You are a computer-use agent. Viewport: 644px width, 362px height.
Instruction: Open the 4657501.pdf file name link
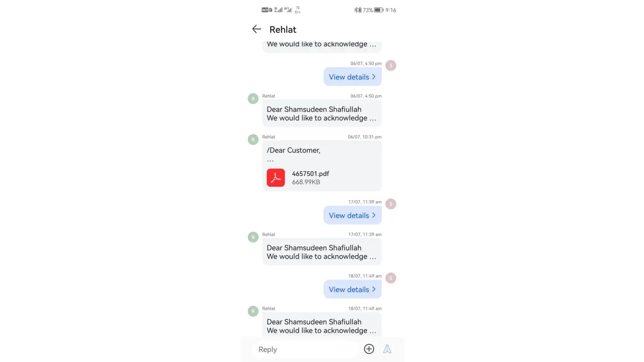[310, 174]
